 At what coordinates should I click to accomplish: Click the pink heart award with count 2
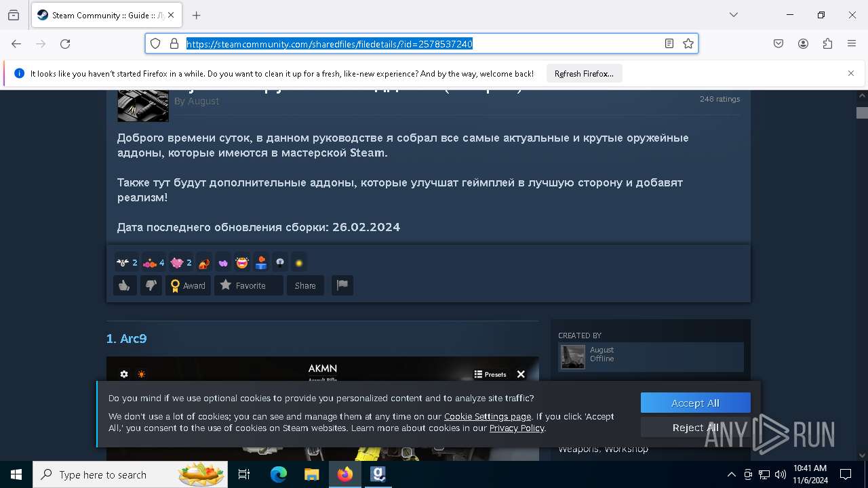(x=181, y=262)
